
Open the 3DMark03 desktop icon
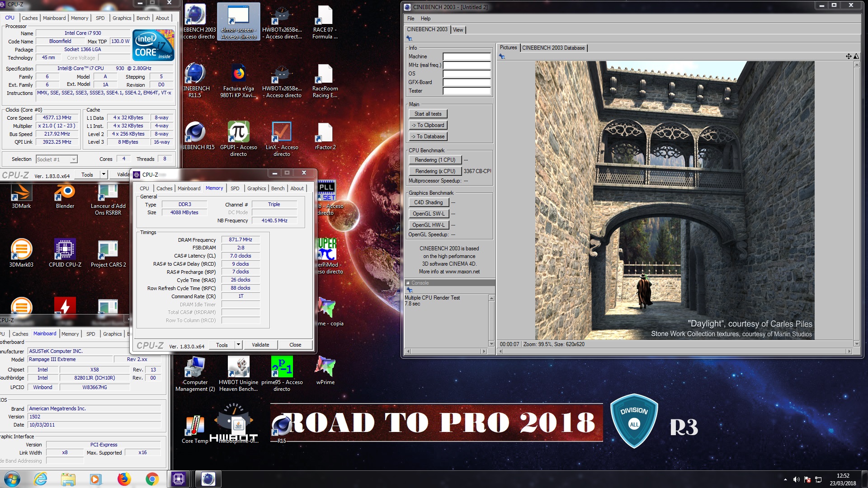[21, 253]
